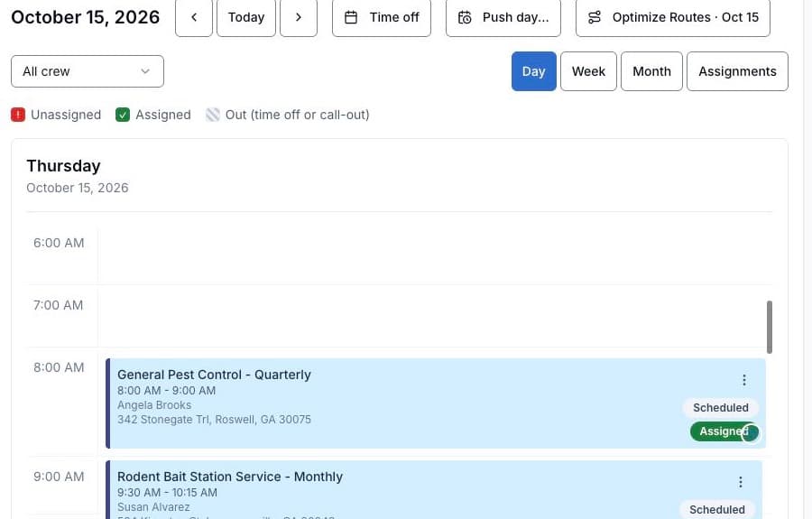Click the Rodent Bait Station Service - Monthly title

[230, 477]
